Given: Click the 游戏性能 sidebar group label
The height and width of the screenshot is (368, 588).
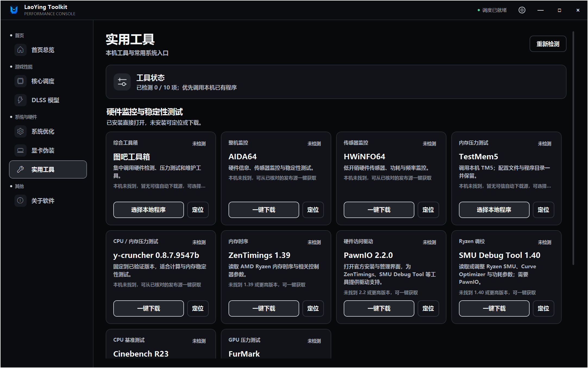Looking at the screenshot, I should [x=24, y=67].
